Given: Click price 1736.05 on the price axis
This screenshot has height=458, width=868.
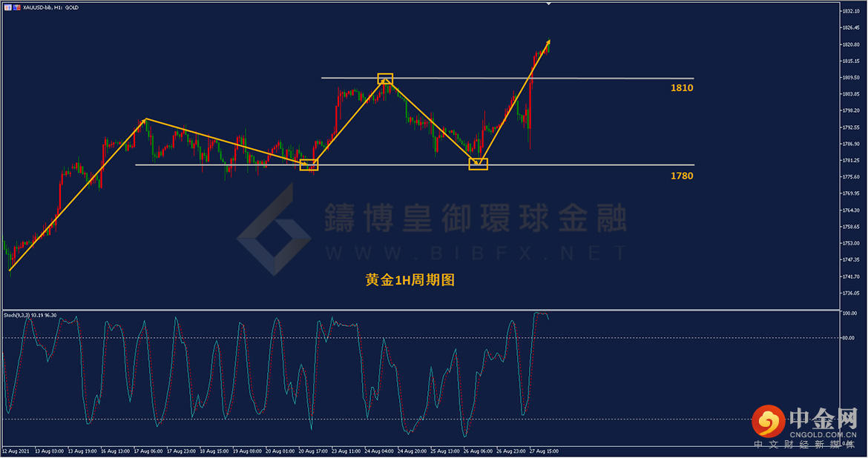Looking at the screenshot, I should tap(850, 293).
